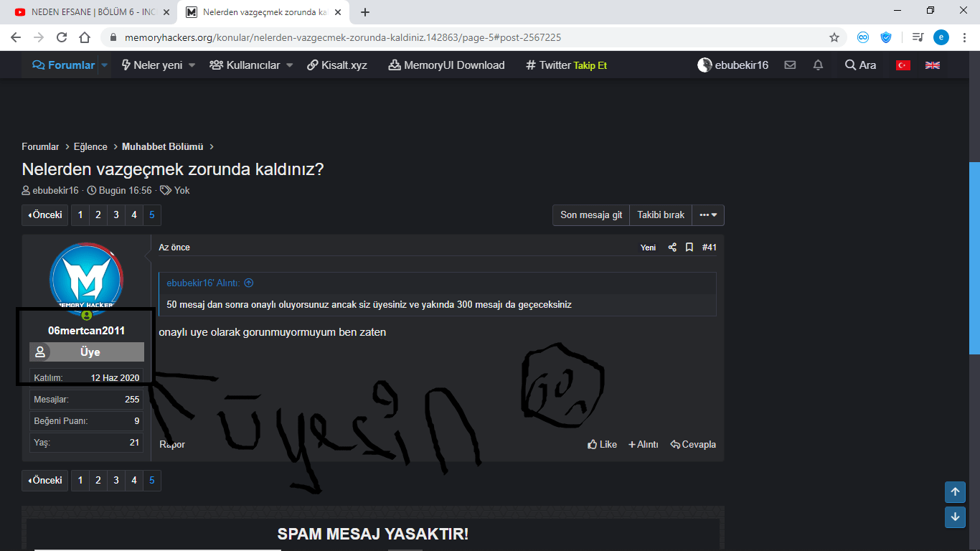Image resolution: width=980 pixels, height=551 pixels.
Task: Open ebubekir16 account menu
Action: (x=732, y=65)
